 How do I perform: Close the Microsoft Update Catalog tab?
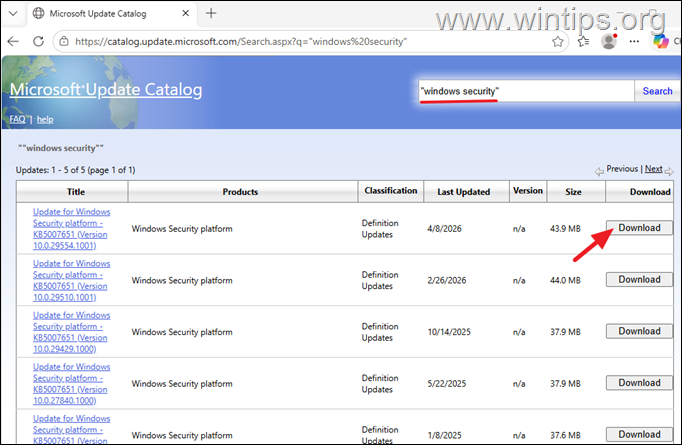point(185,13)
